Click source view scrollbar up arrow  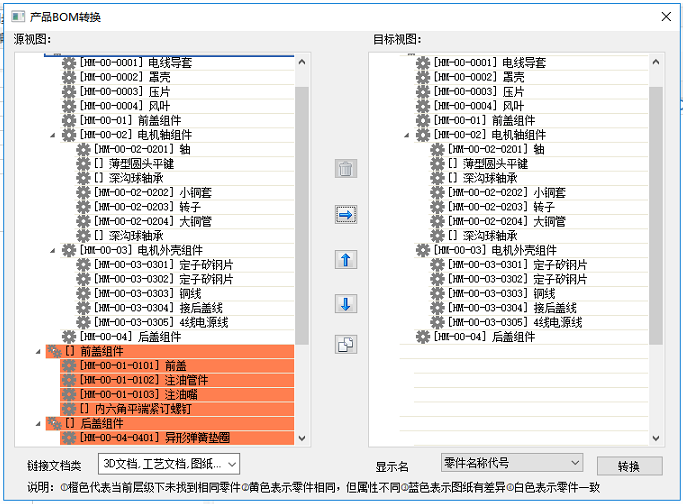tap(302, 62)
